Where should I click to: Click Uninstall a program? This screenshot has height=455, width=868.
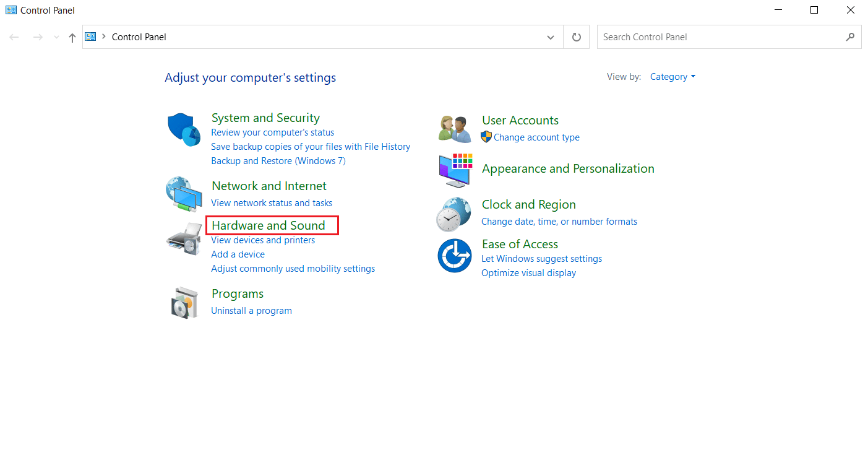[251, 311]
